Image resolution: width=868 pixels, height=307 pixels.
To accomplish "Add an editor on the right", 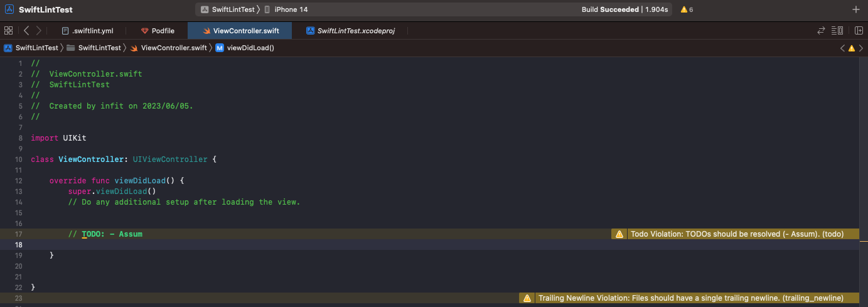I will pos(859,30).
